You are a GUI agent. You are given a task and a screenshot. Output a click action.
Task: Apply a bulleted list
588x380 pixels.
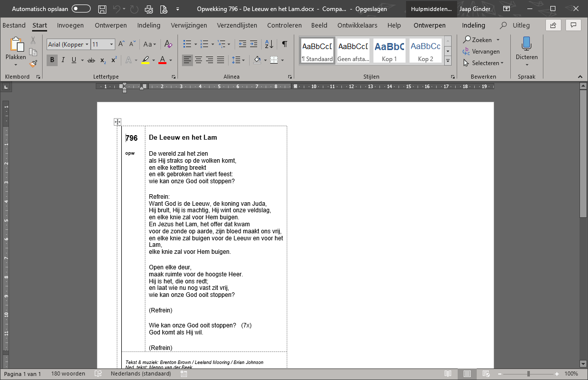click(x=187, y=44)
